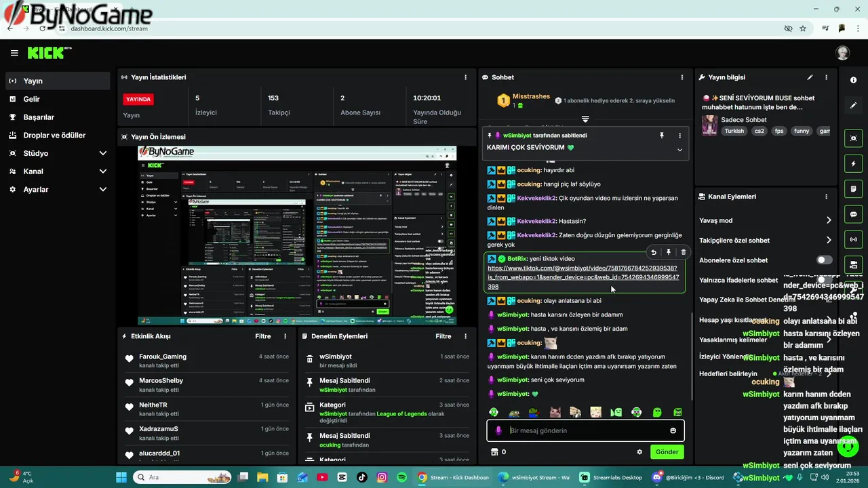Select the crying cat emote
Screen dimensions: 868x488
555,412
